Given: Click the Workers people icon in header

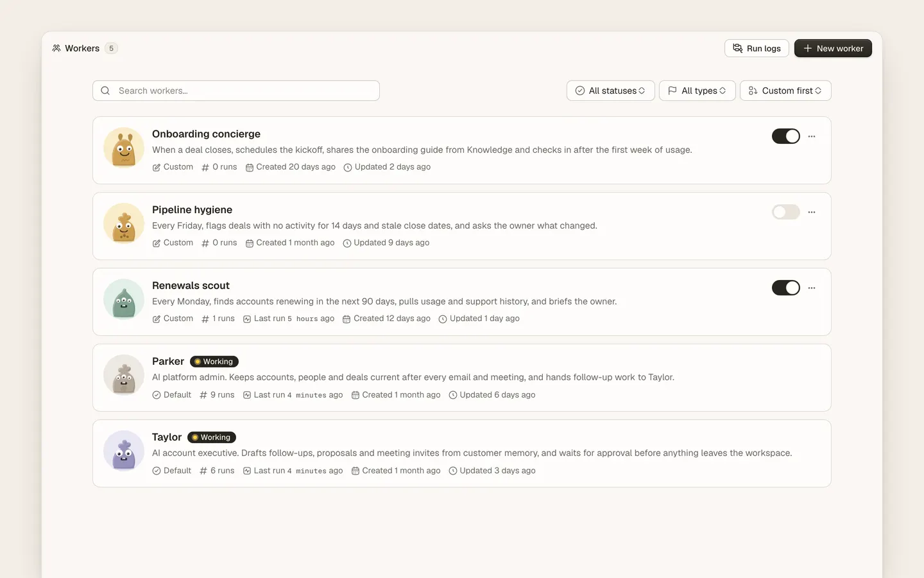Looking at the screenshot, I should point(56,48).
